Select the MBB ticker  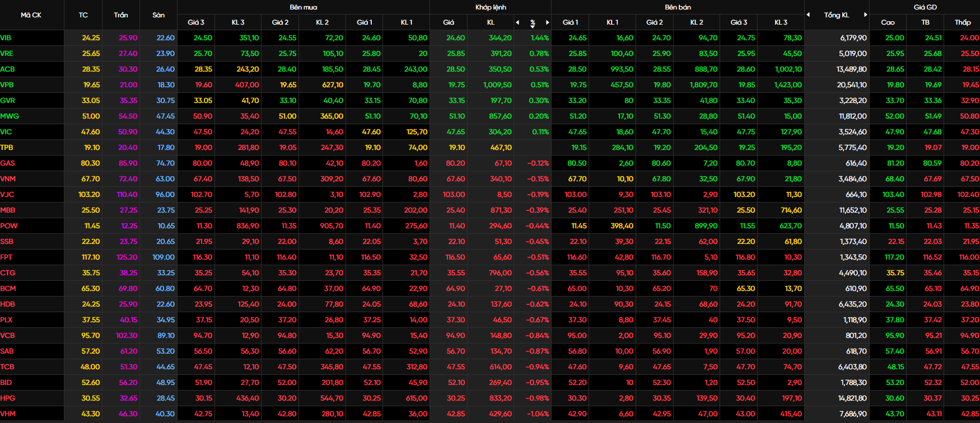8,210
